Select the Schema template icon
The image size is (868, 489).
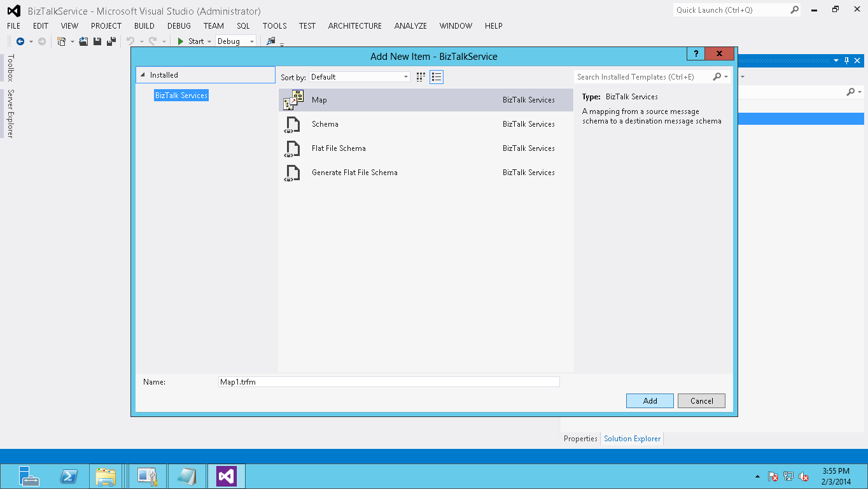(292, 124)
